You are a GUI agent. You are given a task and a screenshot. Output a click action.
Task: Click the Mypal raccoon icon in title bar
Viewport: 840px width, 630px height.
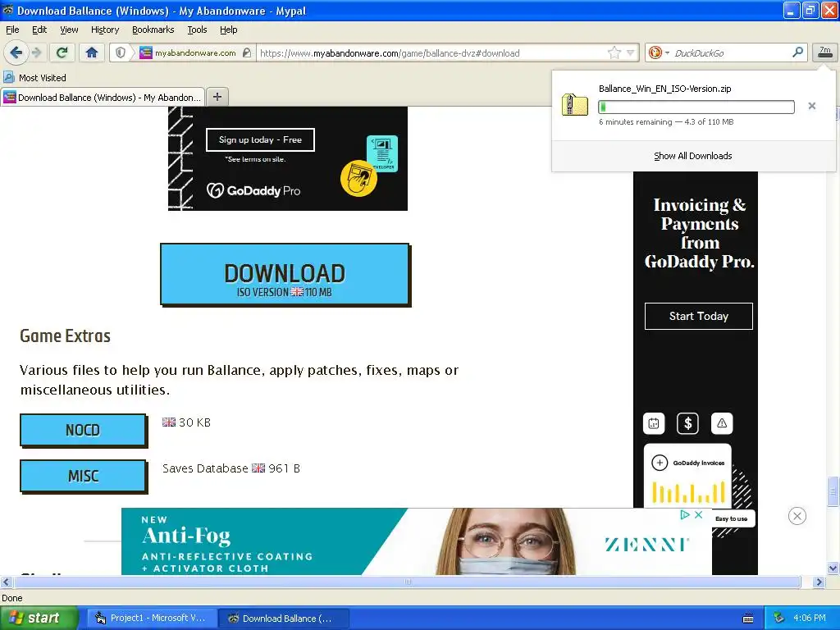(8, 10)
